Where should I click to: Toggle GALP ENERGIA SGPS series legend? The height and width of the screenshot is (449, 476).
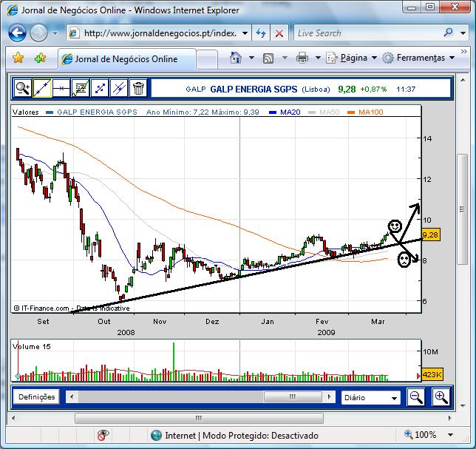92,112
